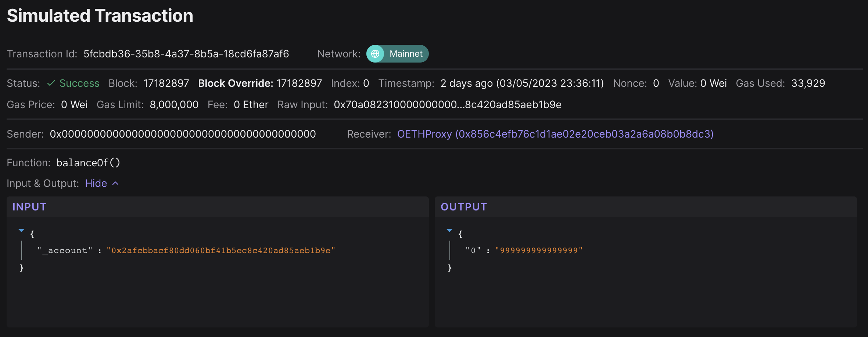Click the Raw Input value 0x70a08231...

[x=448, y=104]
